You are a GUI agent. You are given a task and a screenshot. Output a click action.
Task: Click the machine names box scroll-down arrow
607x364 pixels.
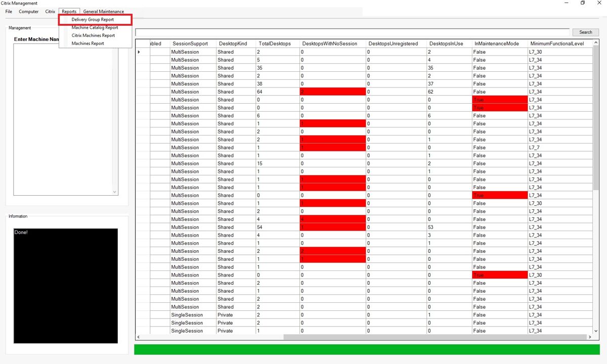(x=115, y=192)
